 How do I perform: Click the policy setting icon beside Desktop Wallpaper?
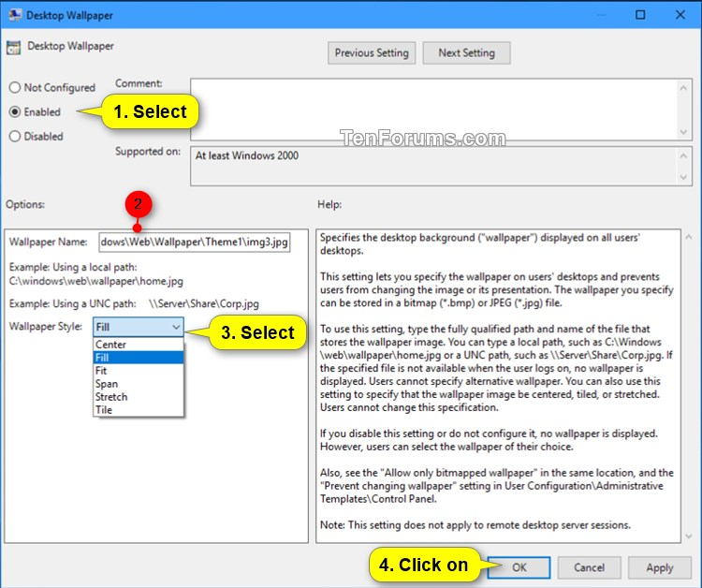pos(13,47)
